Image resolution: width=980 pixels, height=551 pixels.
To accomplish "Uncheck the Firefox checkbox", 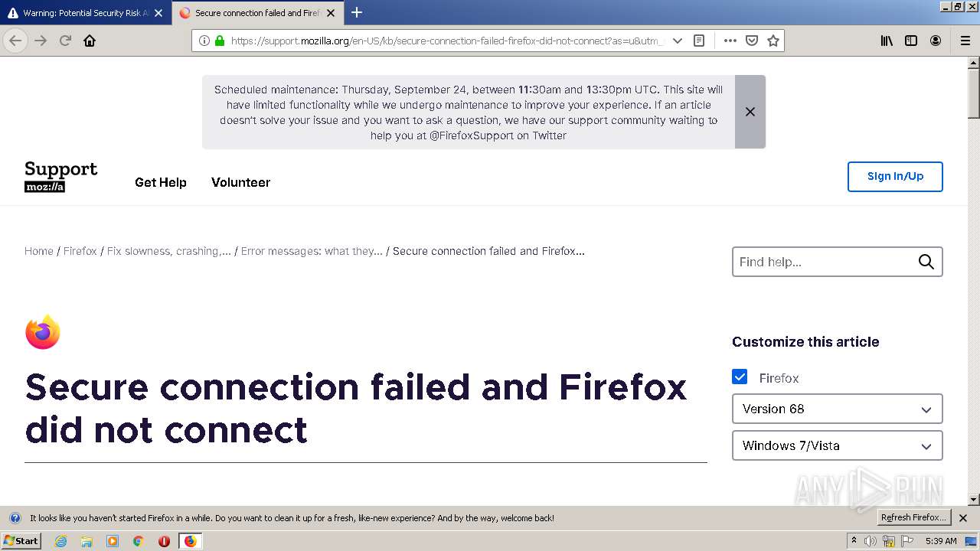I will (x=740, y=377).
